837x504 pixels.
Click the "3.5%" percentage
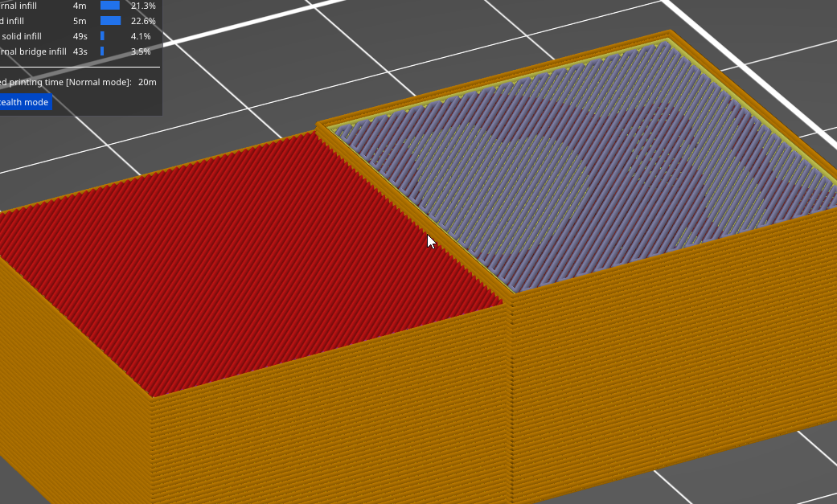pos(141,51)
